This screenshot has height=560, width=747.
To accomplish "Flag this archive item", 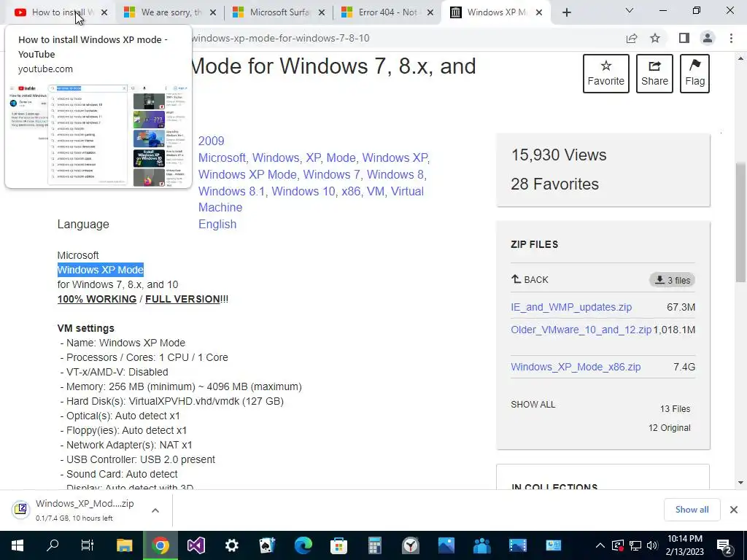I will 694,74.
